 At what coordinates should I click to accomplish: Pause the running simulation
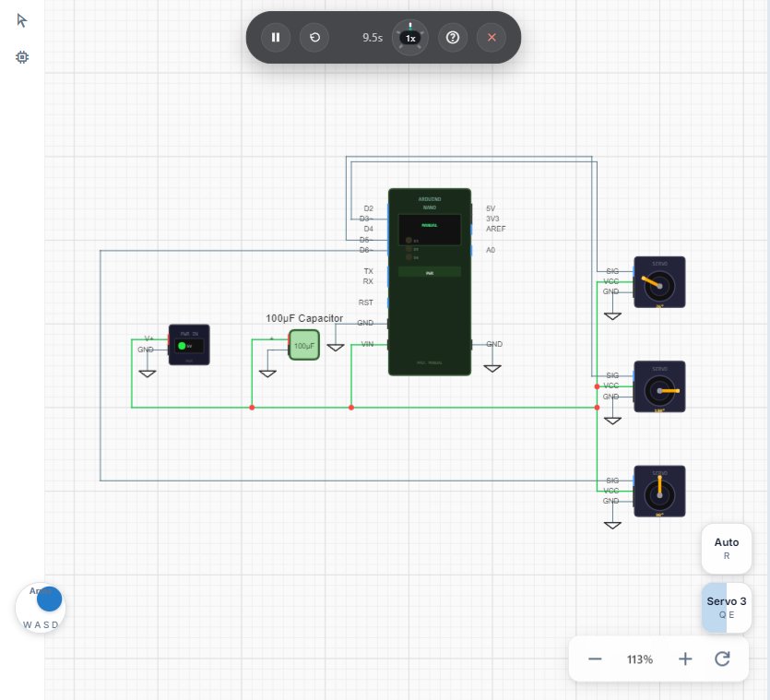point(276,37)
